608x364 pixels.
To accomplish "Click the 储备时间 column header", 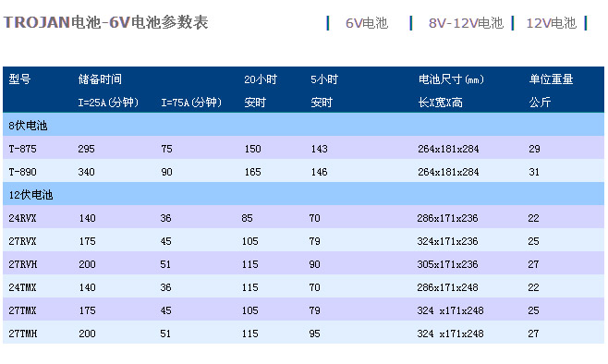I will [100, 79].
